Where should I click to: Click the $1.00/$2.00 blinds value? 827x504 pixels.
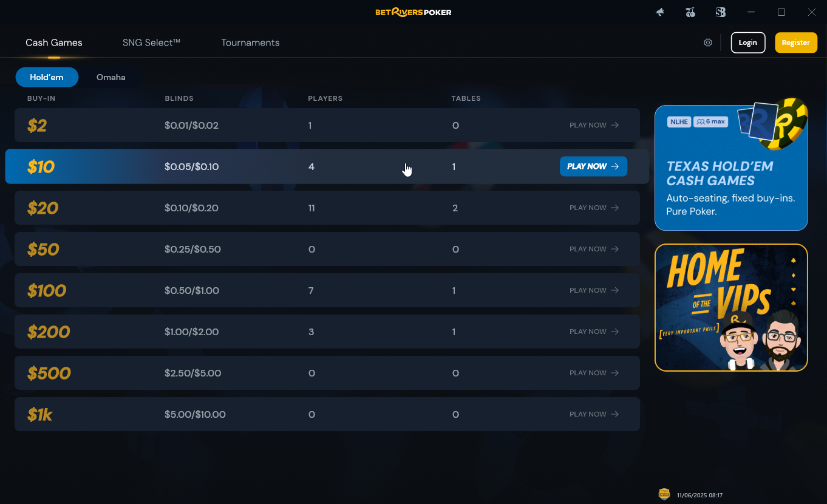pyautogui.click(x=191, y=332)
